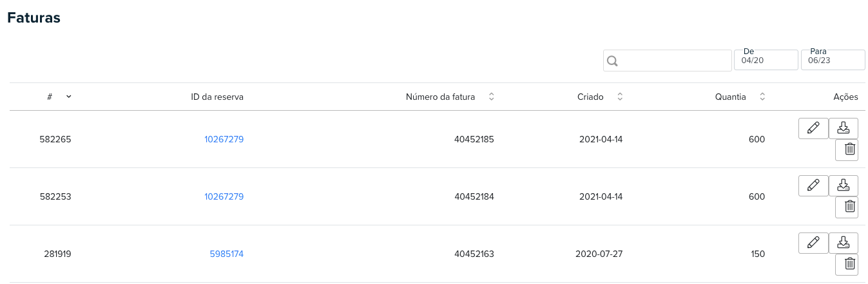Sort by Número da fatura column
The height and width of the screenshot is (284, 868).
tap(491, 97)
